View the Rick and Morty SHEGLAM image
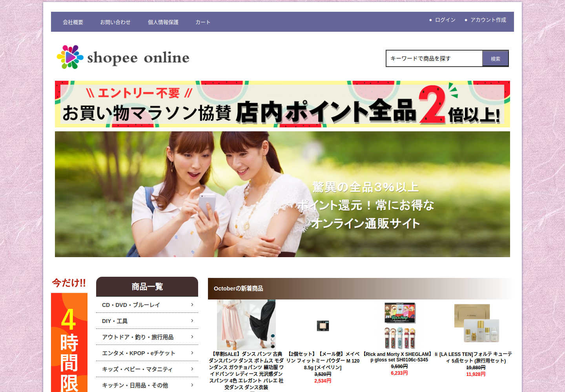565x392 pixels. (x=399, y=325)
